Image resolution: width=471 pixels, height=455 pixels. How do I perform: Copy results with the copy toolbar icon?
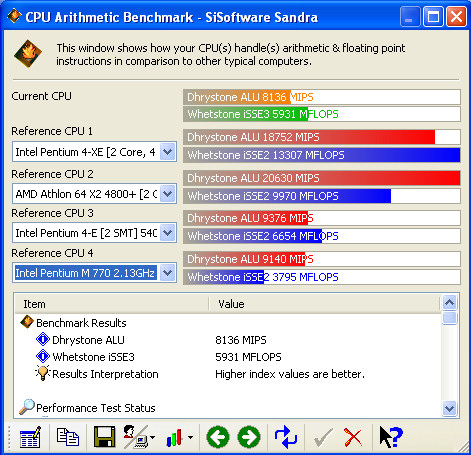(68, 437)
